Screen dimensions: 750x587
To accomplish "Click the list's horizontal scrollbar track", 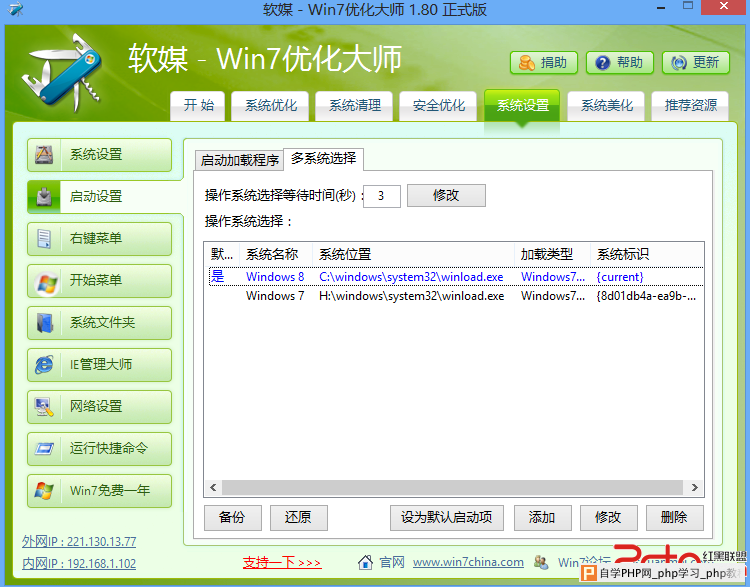I will pyautogui.click(x=452, y=487).
